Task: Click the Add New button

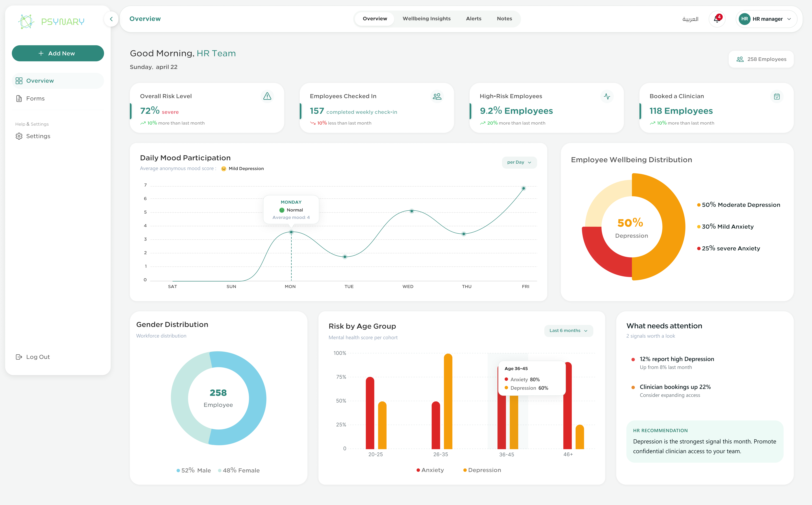Action: (x=58, y=53)
